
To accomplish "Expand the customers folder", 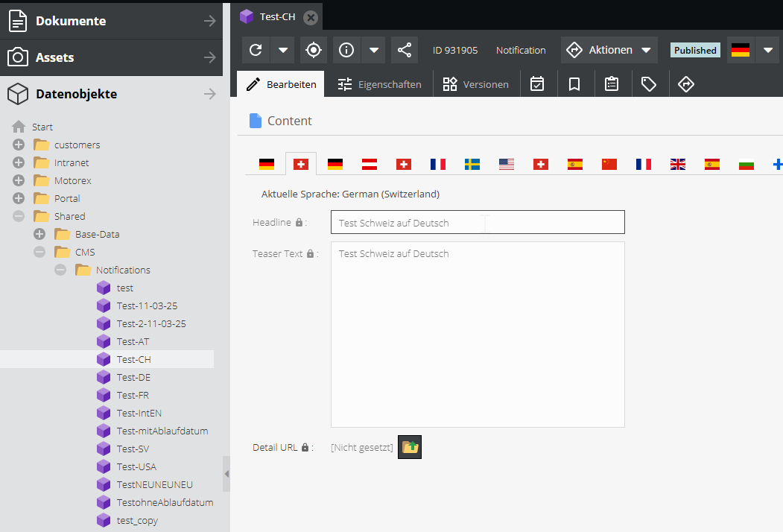I will (x=19, y=145).
